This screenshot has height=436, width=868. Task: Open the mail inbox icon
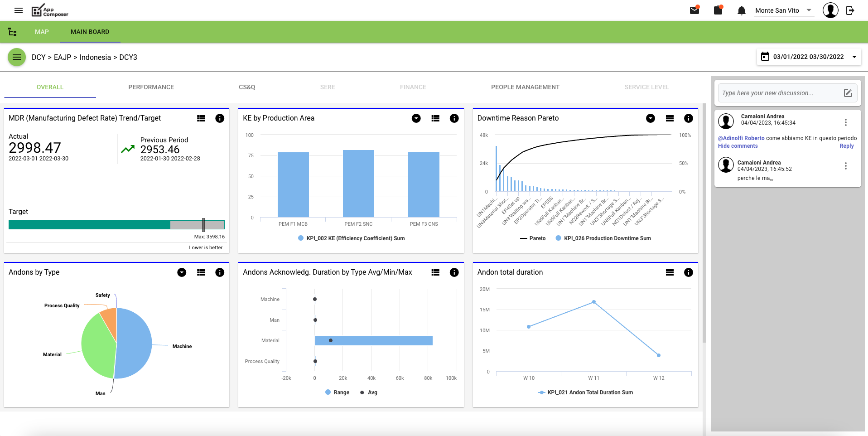click(694, 10)
